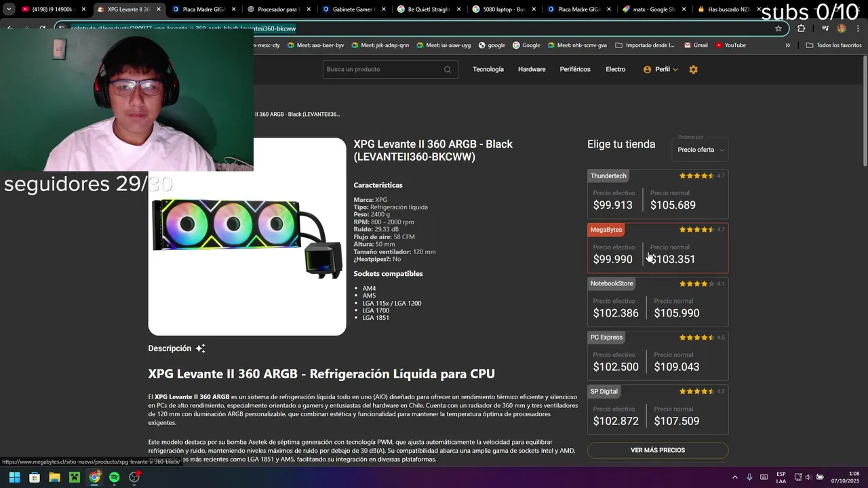Click the Thundertech 4.7 star rating
The image size is (868, 488).
702,176
